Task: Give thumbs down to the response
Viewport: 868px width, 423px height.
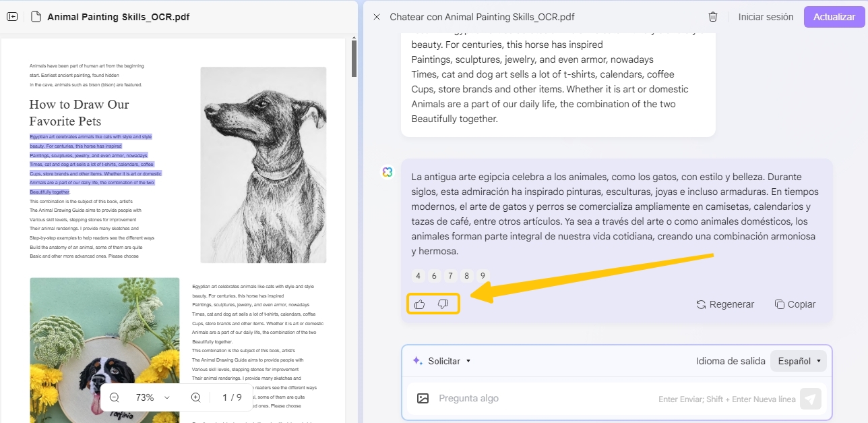Action: coord(443,304)
